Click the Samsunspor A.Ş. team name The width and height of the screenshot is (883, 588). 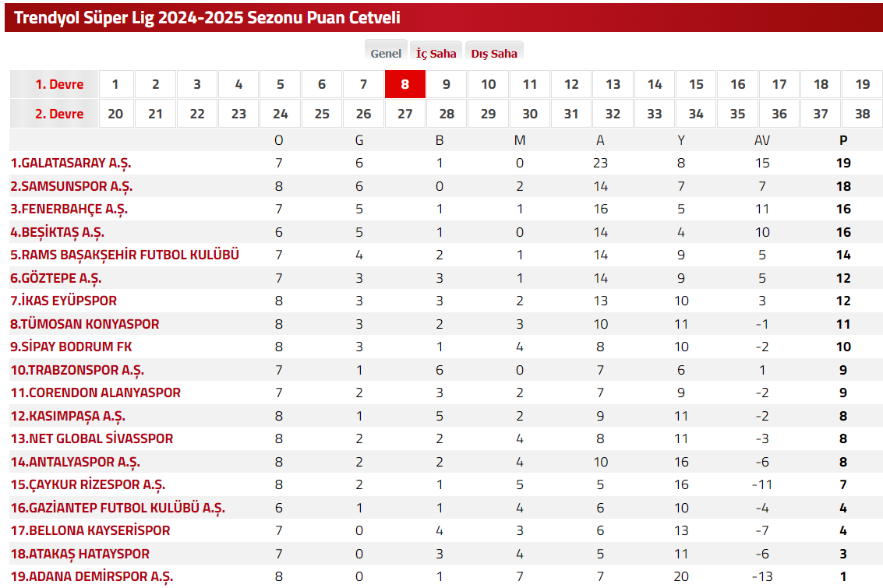coord(72,187)
